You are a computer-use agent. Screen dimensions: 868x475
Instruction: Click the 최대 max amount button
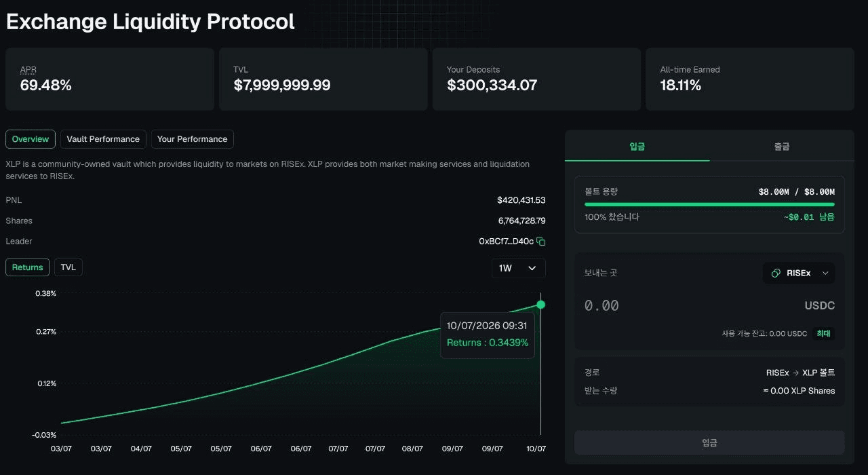click(823, 333)
